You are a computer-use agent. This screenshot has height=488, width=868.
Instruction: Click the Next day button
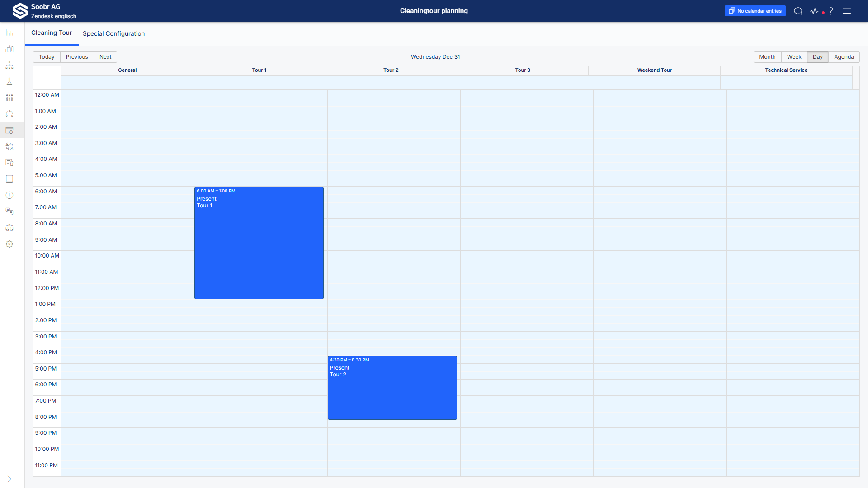tap(105, 57)
